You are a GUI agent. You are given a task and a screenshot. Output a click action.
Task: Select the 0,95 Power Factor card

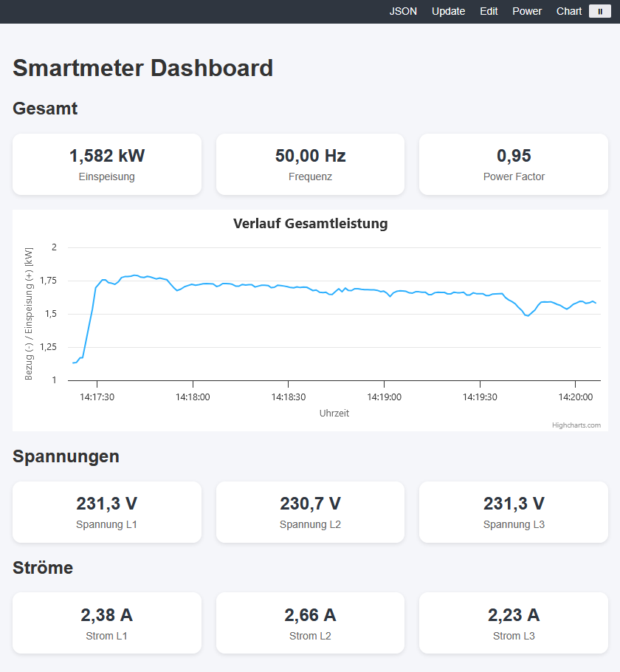tap(513, 164)
